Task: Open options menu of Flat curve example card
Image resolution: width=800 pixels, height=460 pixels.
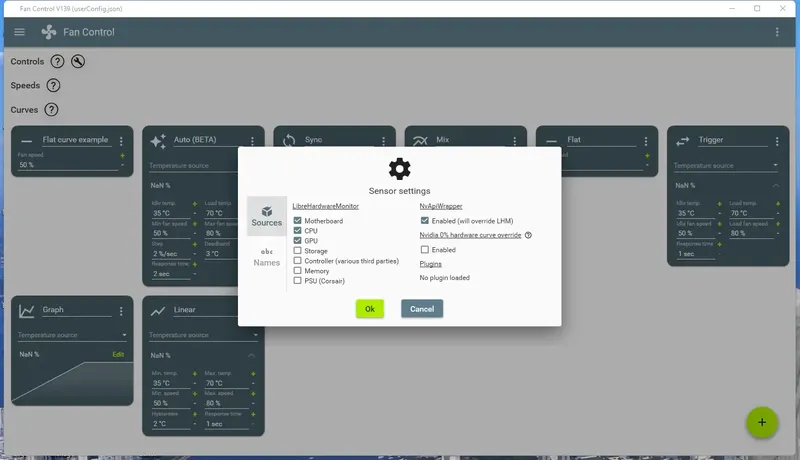Action: point(121,141)
